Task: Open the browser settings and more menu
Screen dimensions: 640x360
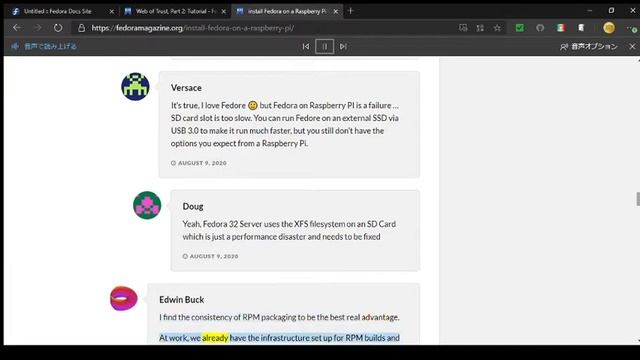Action: coord(632,28)
